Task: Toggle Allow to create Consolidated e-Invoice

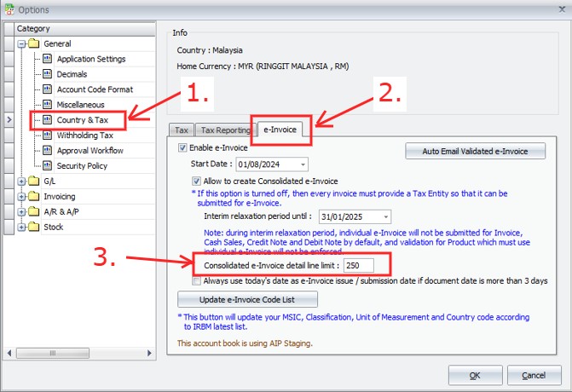Action: click(197, 181)
